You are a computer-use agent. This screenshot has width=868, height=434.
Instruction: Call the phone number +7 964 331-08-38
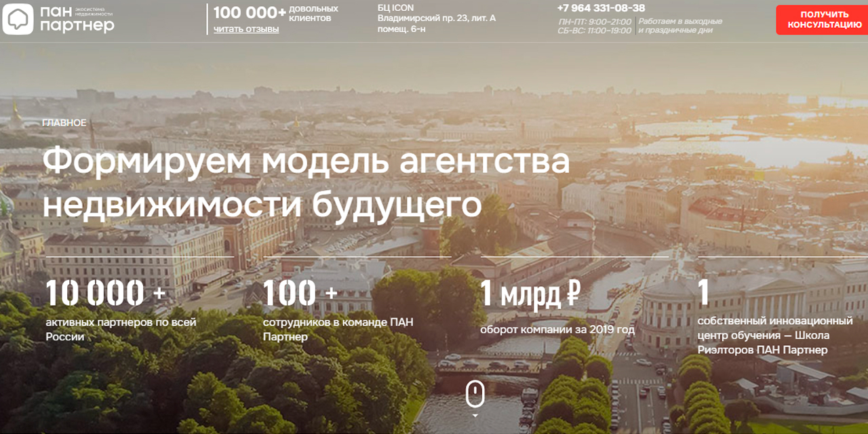click(x=601, y=8)
